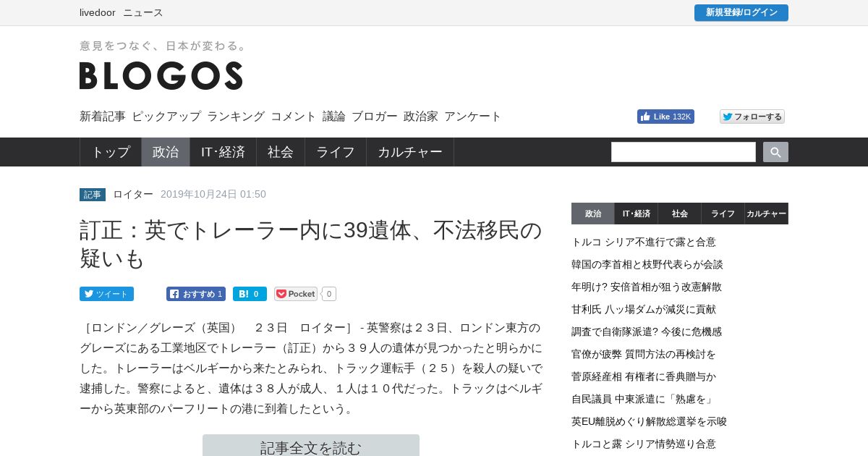The image size is (868, 456).
Task: Open 自民議員 中東派遣に「熟慮を」
Action: [x=642, y=399]
